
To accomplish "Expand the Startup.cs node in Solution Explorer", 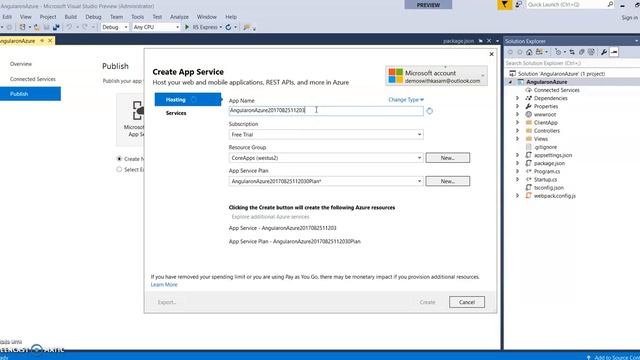I will (x=518, y=179).
